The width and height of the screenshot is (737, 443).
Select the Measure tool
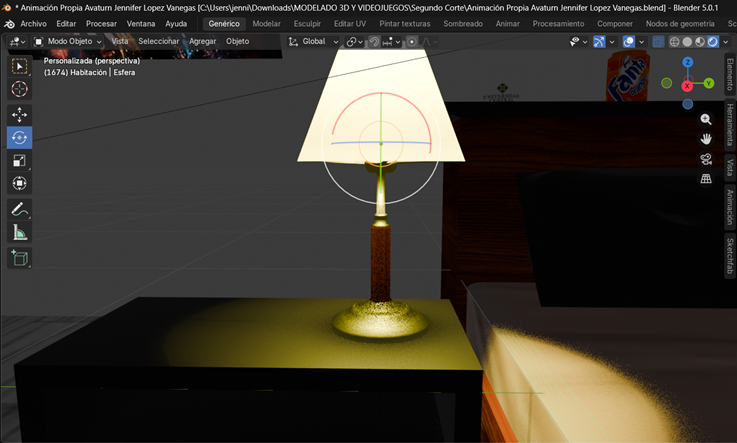coord(19,232)
